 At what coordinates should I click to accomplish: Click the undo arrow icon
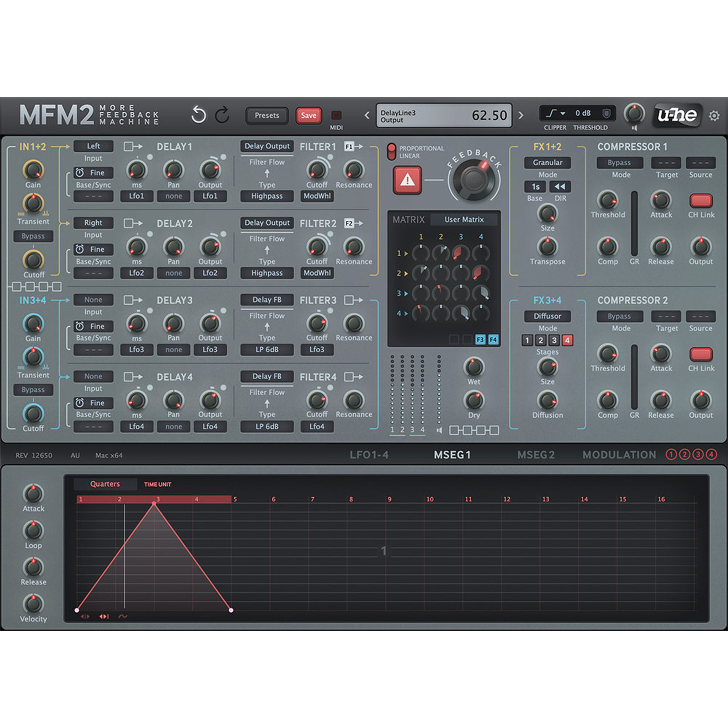[x=198, y=115]
